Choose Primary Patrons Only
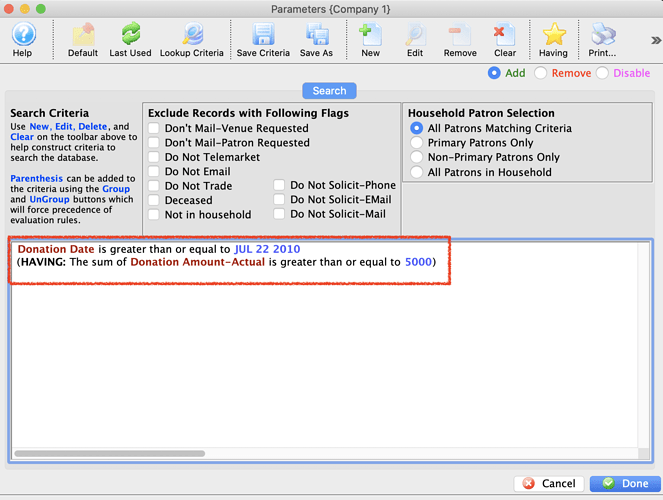663x500 pixels. [416, 142]
